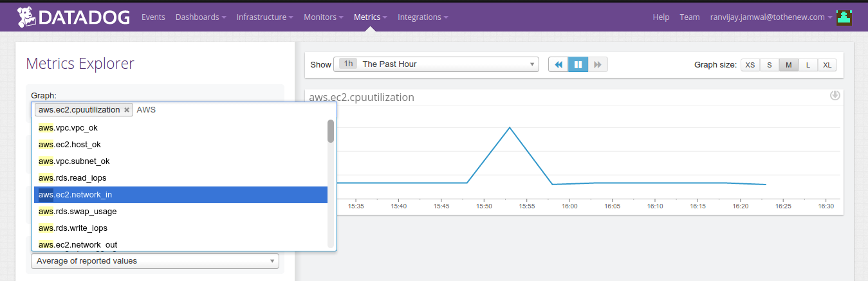
Task: Fast-forward the time frame
Action: point(598,64)
